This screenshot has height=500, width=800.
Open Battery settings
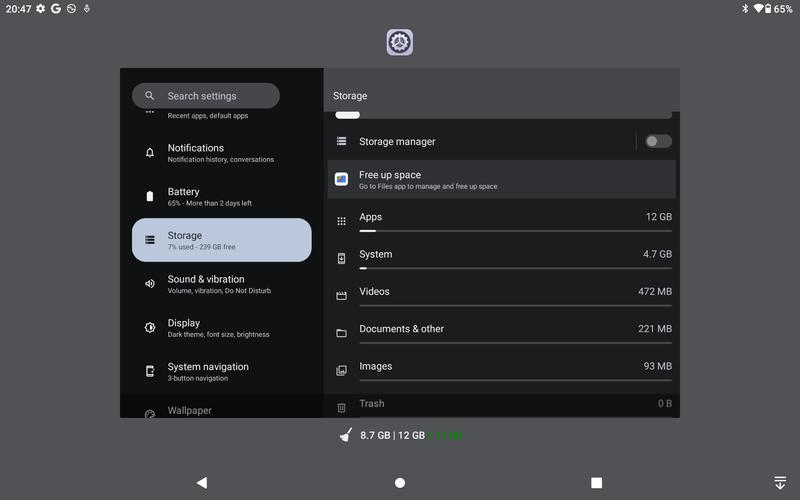tap(221, 196)
